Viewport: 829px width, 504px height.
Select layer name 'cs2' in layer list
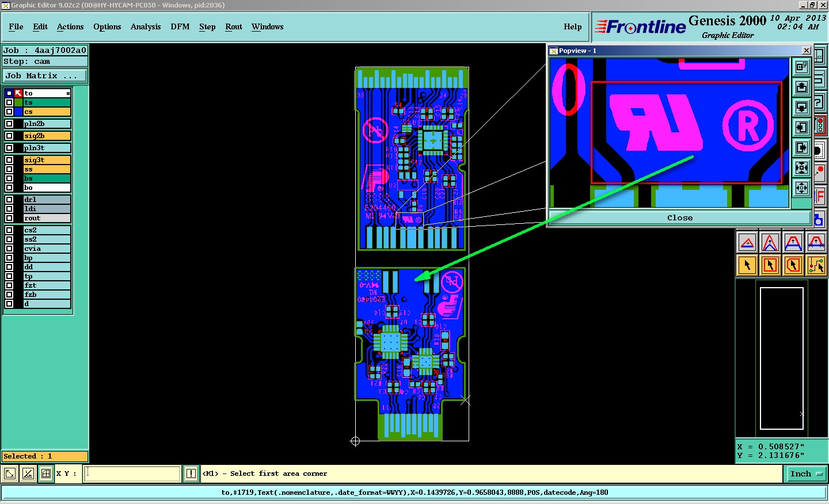tap(47, 230)
